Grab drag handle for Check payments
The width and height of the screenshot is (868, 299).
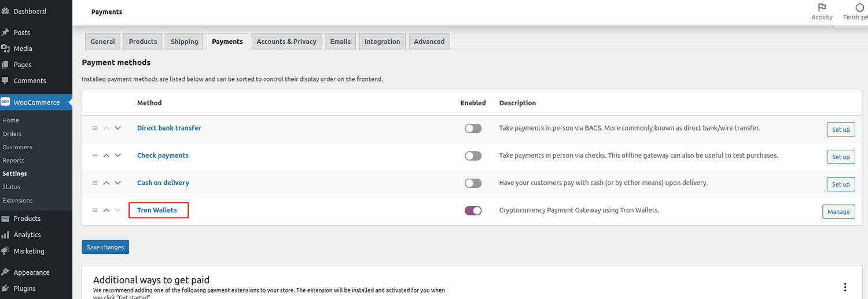[95, 156]
